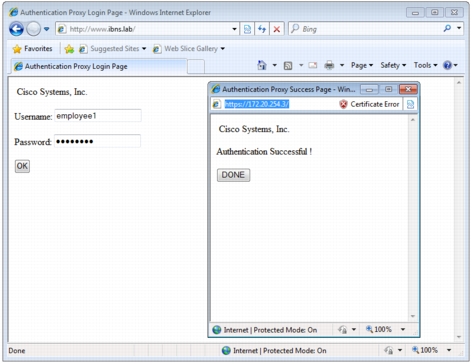Screen dimensions: 473x364
Task: Click the main window scrollbar down arrow
Action: 459,337
